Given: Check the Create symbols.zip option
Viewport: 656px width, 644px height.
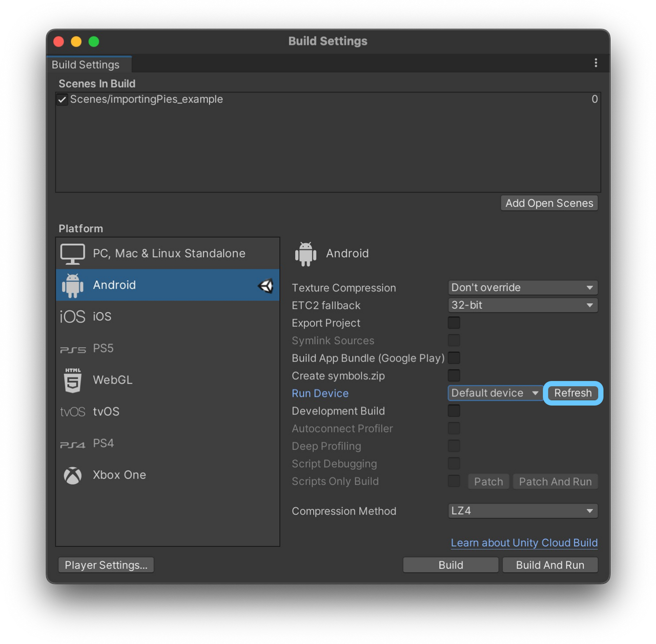Looking at the screenshot, I should pyautogui.click(x=454, y=376).
